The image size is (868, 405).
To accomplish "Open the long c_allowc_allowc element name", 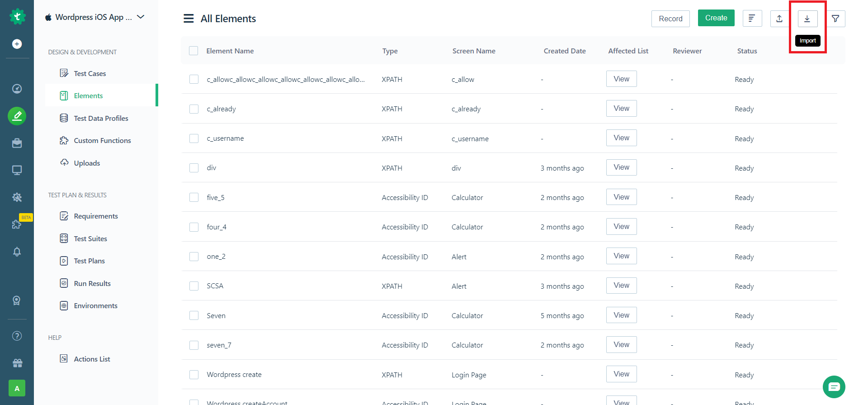I will tap(286, 80).
